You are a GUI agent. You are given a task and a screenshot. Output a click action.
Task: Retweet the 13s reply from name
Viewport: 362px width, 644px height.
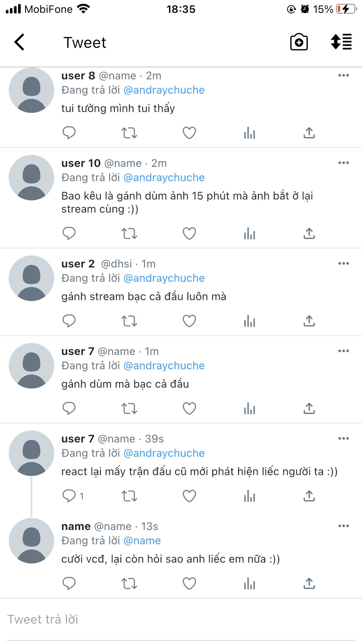129,584
